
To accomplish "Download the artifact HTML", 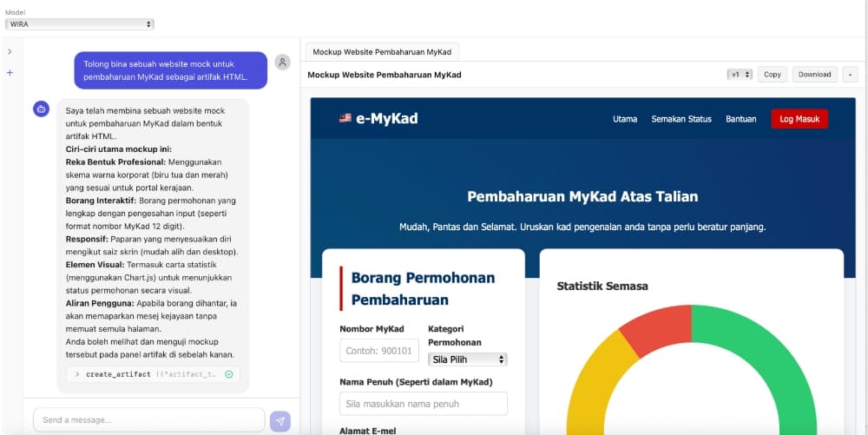I will point(814,74).
